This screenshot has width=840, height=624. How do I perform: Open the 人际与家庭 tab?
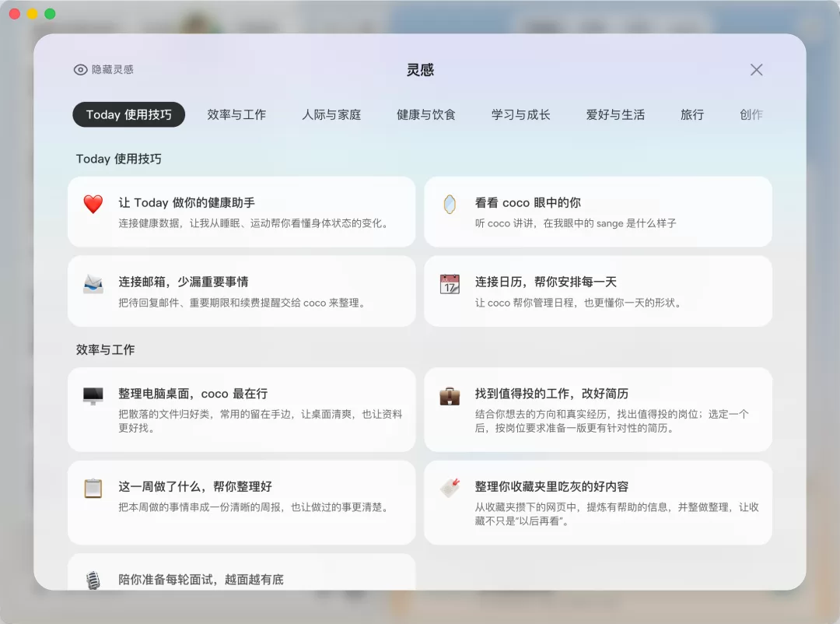pyautogui.click(x=331, y=114)
